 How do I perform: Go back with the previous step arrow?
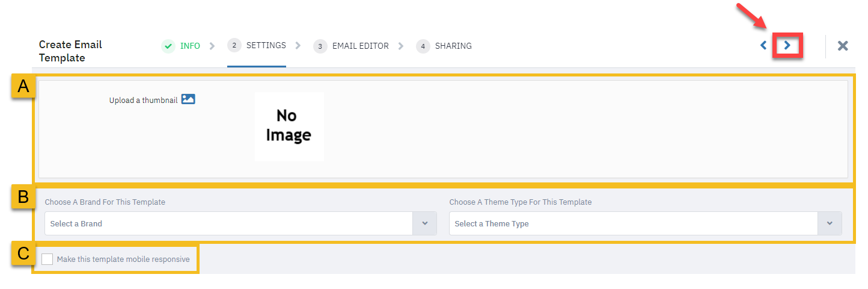(x=763, y=45)
